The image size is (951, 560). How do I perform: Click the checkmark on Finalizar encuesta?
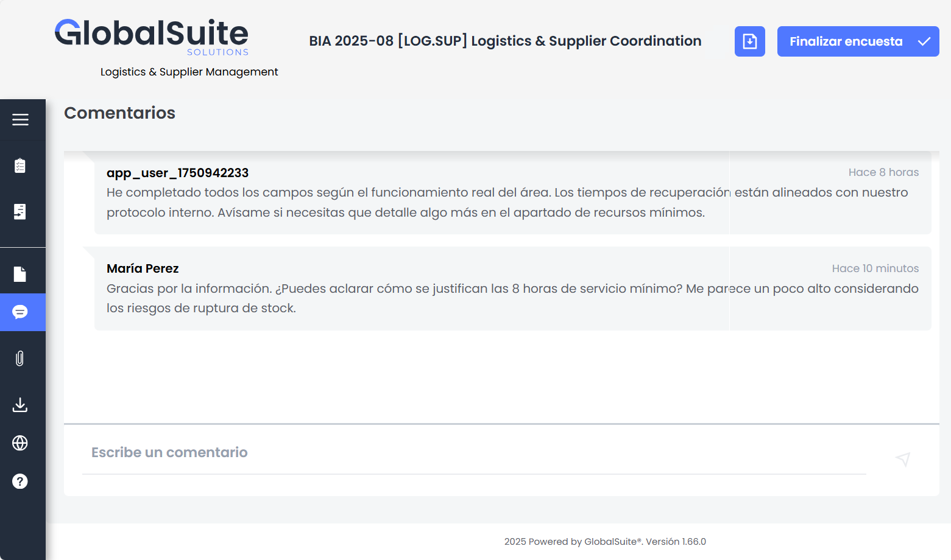coord(924,41)
